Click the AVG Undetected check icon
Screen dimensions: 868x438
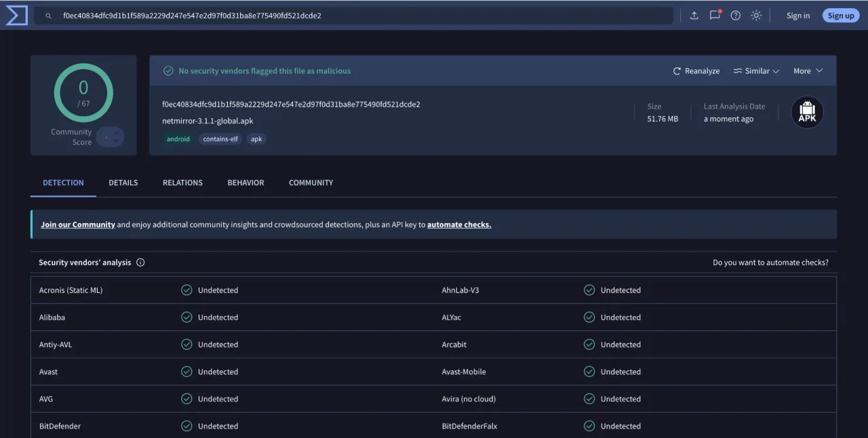pos(186,399)
